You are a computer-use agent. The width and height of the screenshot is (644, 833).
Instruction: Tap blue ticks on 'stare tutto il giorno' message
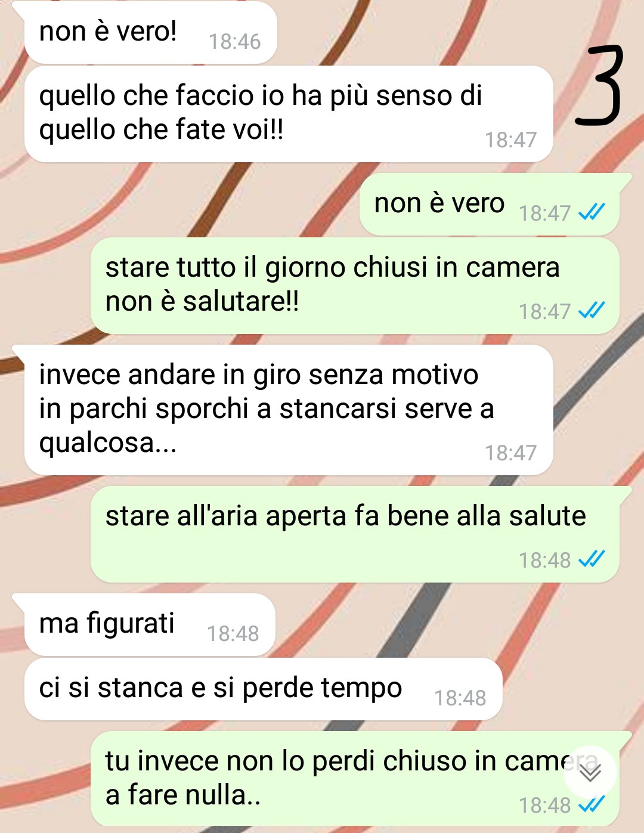click(592, 311)
